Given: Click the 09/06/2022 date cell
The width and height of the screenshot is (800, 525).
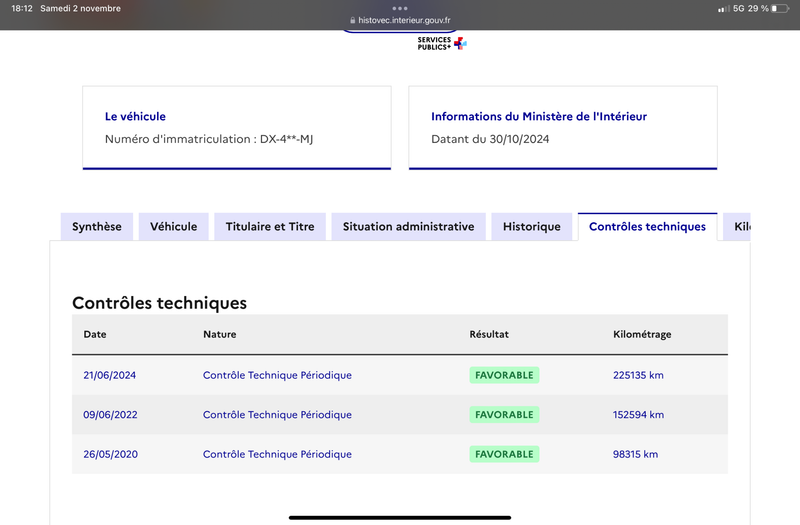Looking at the screenshot, I should point(110,414).
